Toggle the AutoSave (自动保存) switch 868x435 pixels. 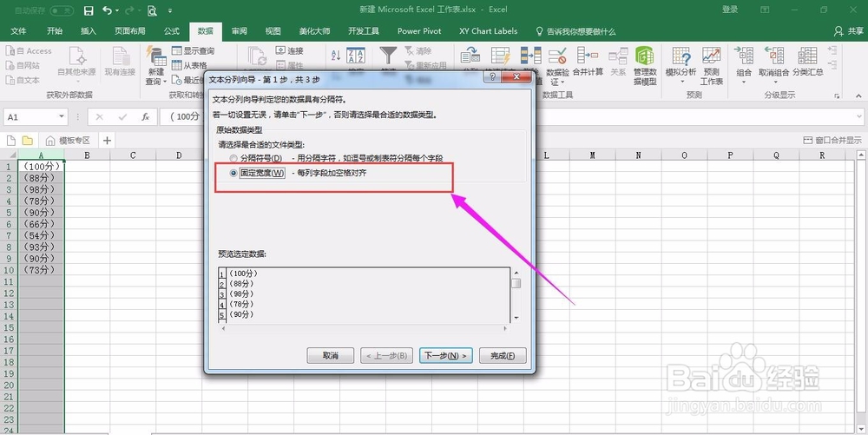(x=62, y=10)
